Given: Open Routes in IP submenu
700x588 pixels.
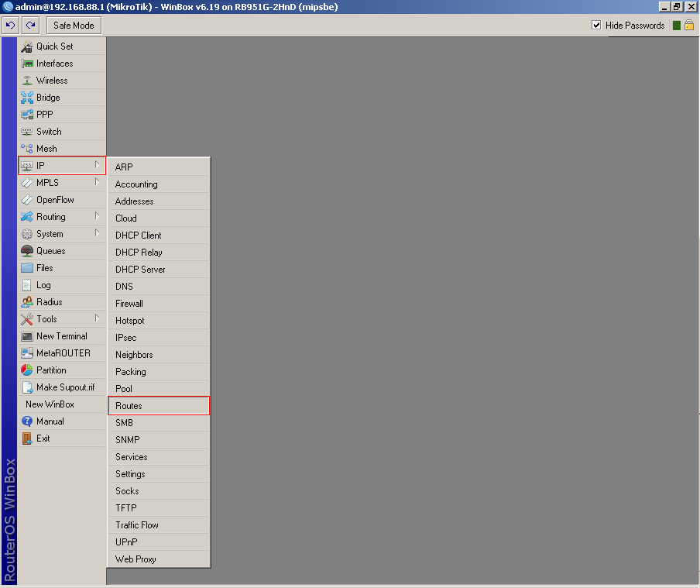Looking at the screenshot, I should [159, 406].
